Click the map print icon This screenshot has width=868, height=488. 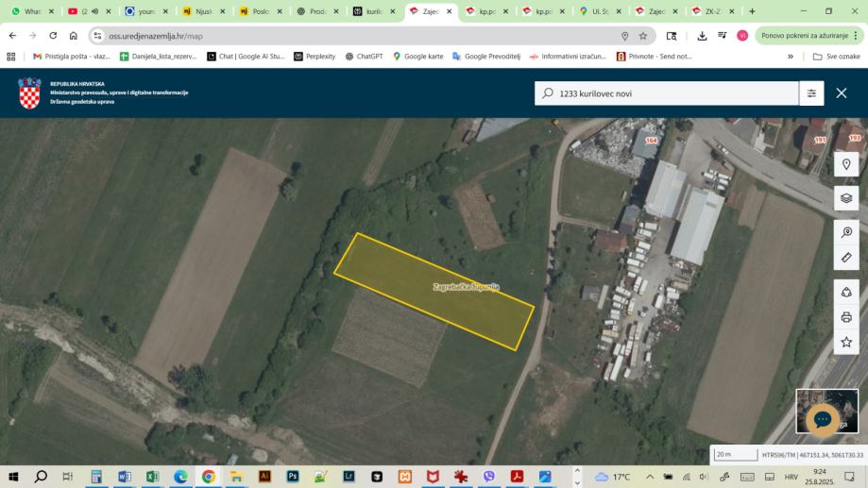(846, 317)
